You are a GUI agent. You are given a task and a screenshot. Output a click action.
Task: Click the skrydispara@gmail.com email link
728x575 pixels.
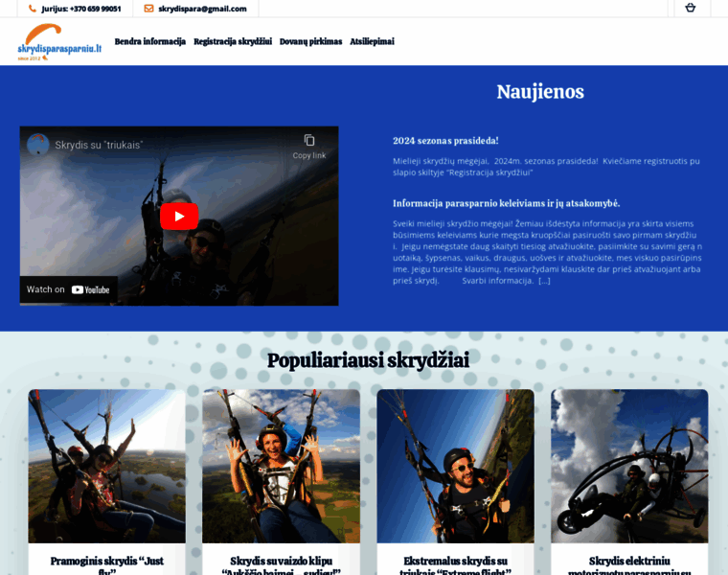[202, 9]
